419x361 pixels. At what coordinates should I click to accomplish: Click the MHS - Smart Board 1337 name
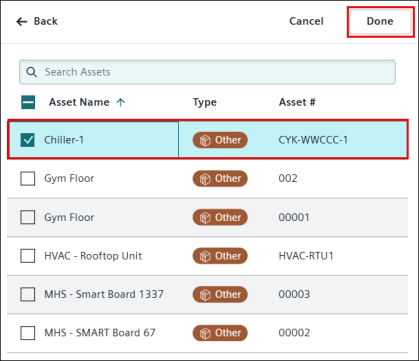point(104,294)
